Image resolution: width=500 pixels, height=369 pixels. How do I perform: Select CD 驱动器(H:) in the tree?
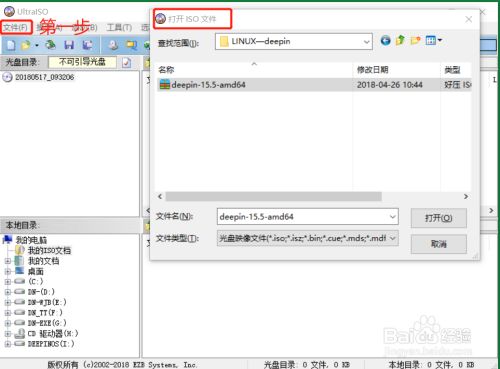pos(53,333)
